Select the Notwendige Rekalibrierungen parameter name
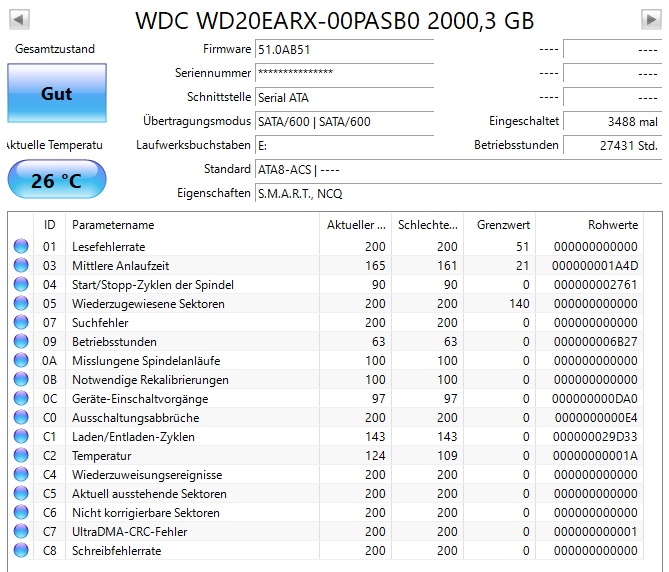This screenshot has width=669, height=572. pyautogui.click(x=150, y=380)
